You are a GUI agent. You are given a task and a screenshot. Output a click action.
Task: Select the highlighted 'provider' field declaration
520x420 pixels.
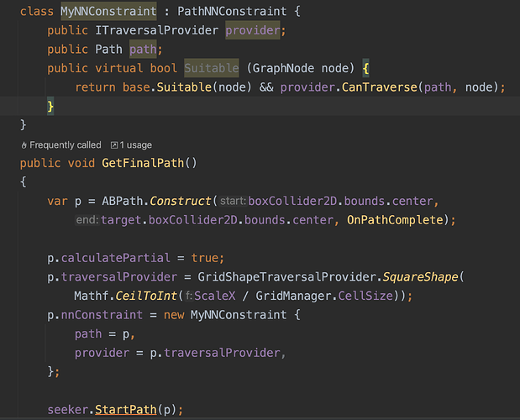click(253, 30)
